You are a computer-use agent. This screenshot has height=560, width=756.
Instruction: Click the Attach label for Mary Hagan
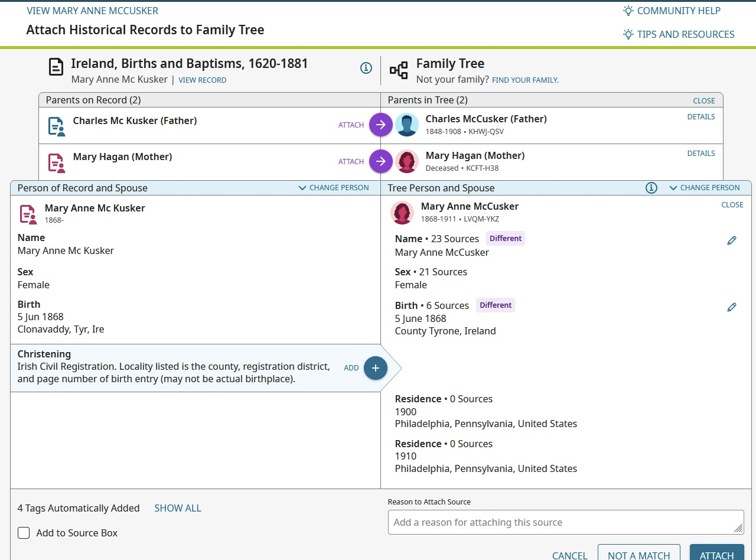click(x=351, y=162)
